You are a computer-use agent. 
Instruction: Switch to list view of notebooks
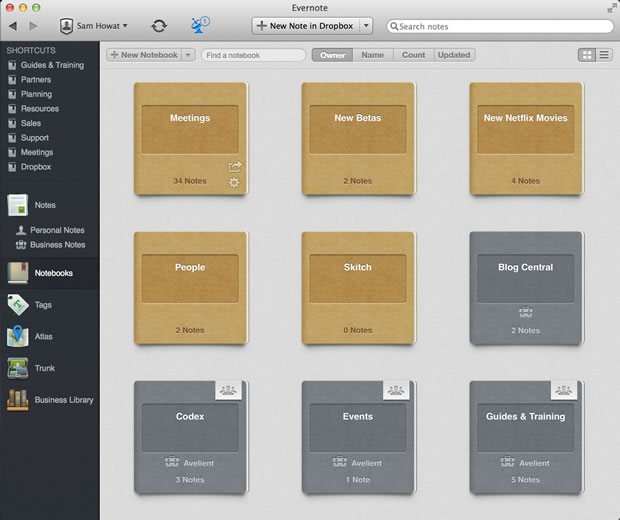[x=604, y=55]
